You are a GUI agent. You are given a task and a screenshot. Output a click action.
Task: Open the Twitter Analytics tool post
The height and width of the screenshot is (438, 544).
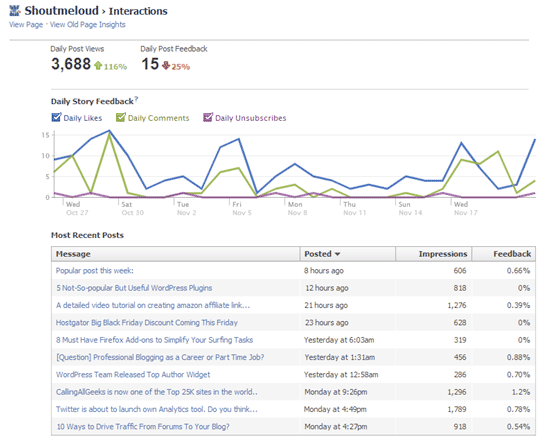157,410
